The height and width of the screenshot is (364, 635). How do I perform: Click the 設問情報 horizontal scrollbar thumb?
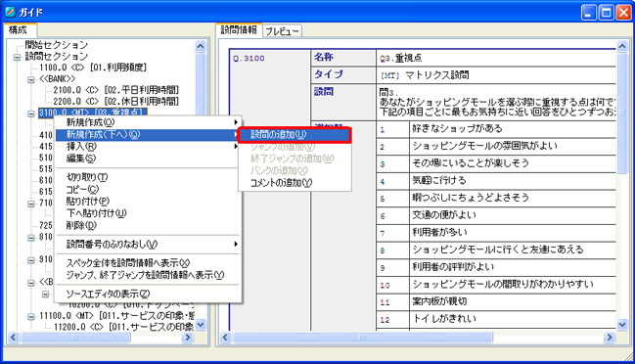[363, 338]
